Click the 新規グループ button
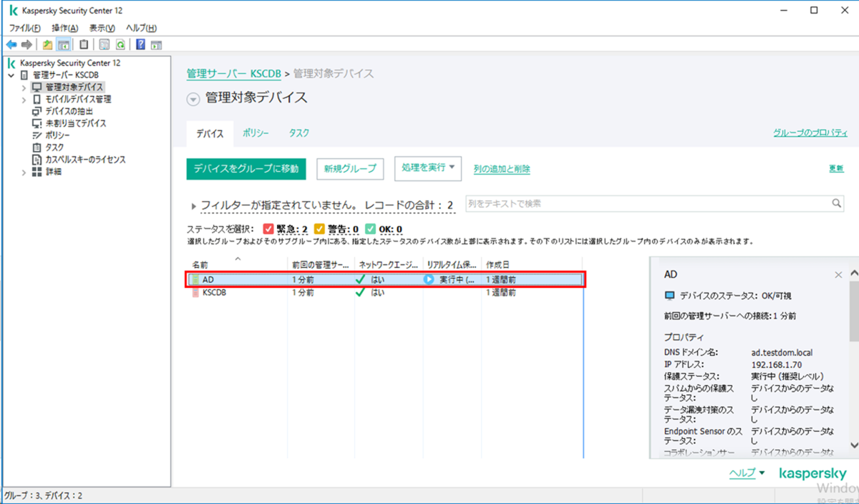 (350, 169)
